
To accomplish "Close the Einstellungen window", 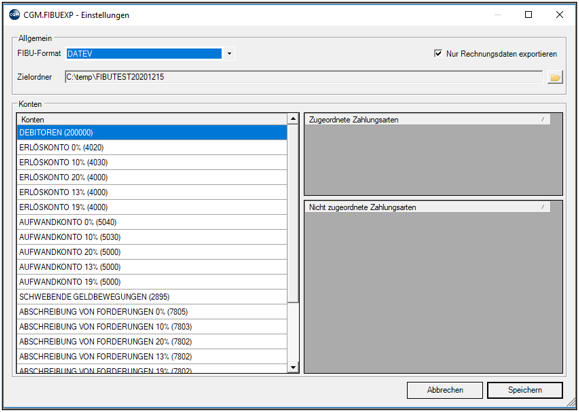I will click(x=559, y=14).
